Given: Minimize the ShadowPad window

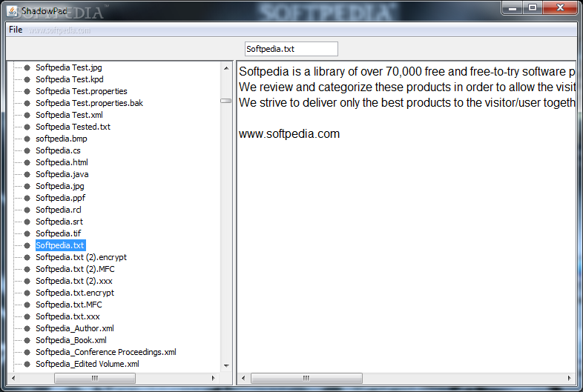Looking at the screenshot, I should (513, 8).
